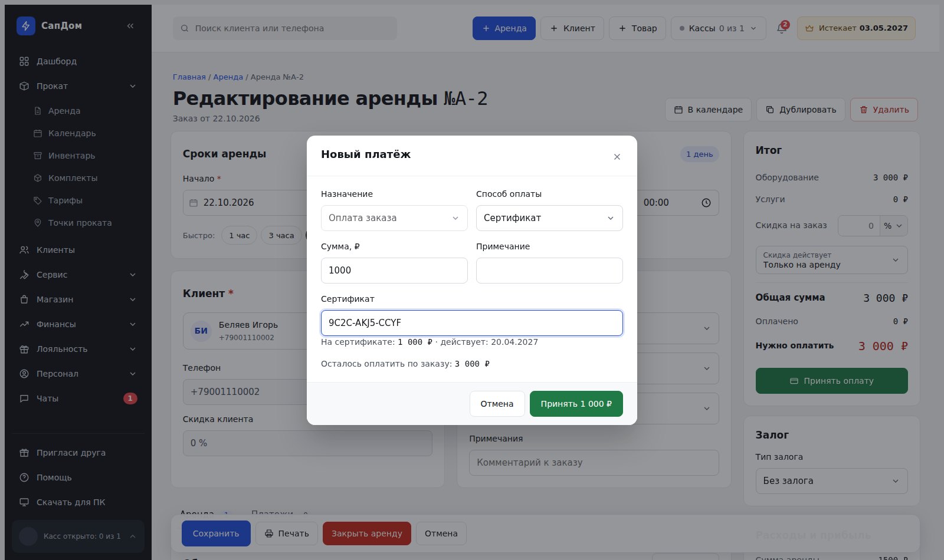Expand the Финансы menu
The width and height of the screenshot is (944, 560).
pos(78,324)
